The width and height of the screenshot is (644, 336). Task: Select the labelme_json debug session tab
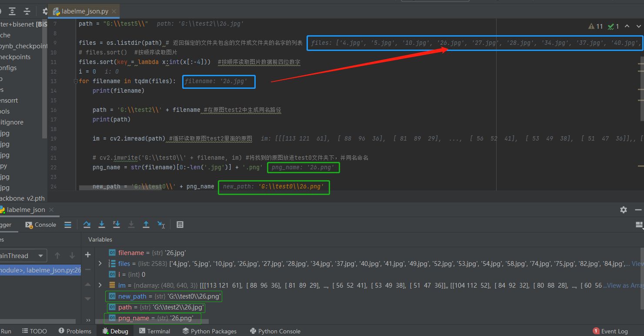[x=25, y=210]
